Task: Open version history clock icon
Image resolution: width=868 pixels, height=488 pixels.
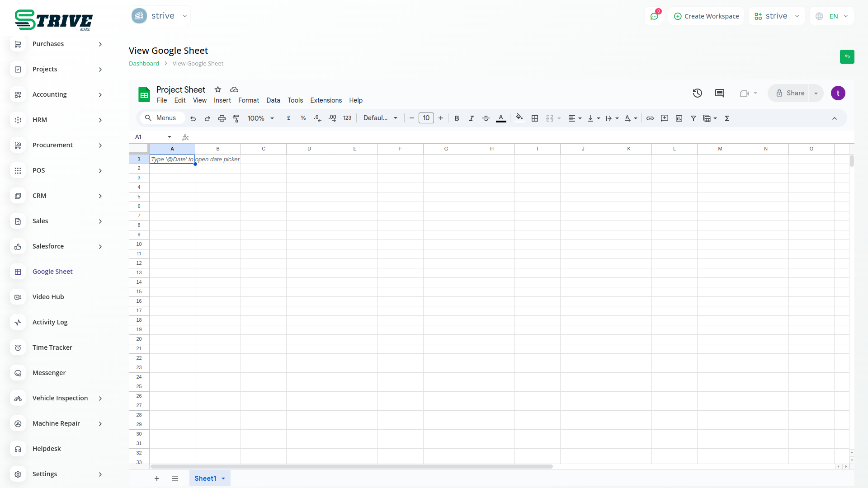Action: coord(697,93)
